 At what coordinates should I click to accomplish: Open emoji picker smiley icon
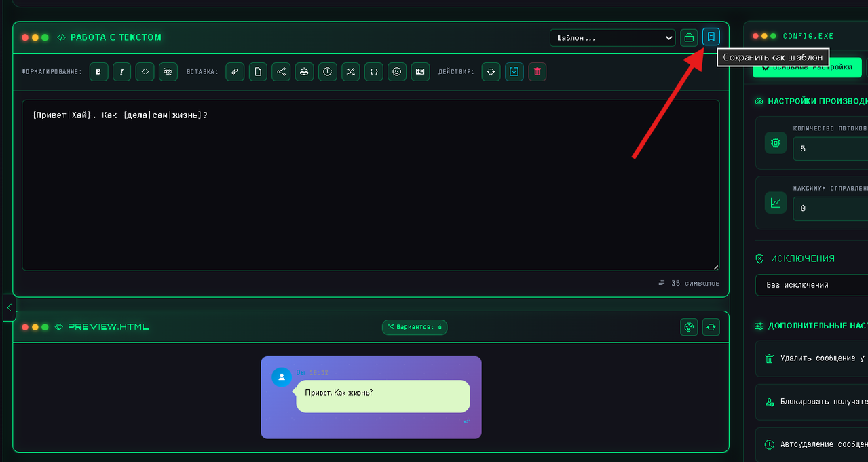[x=397, y=71]
